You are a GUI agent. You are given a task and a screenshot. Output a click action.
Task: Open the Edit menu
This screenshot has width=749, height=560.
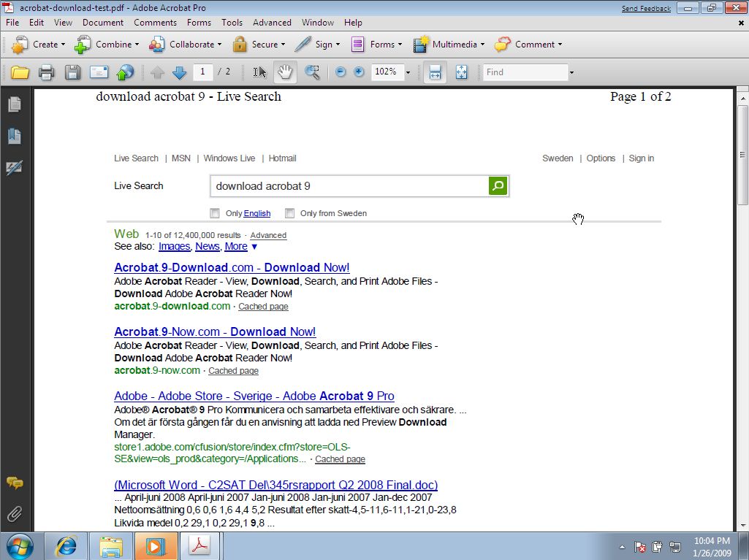click(37, 23)
